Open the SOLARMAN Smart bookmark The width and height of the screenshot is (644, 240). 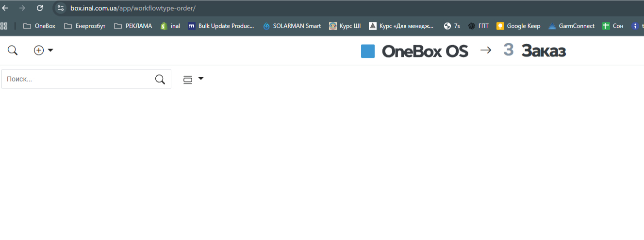(x=292, y=26)
